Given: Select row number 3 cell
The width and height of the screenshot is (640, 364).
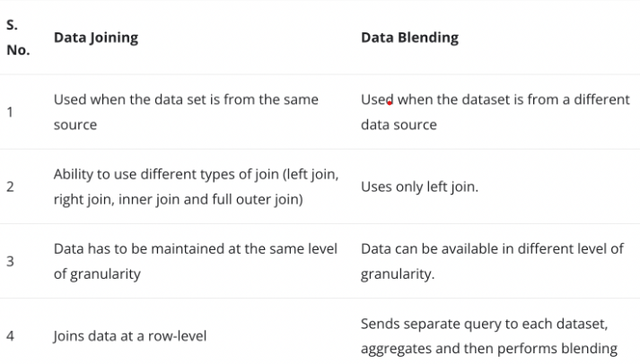Looking at the screenshot, I should [x=10, y=262].
